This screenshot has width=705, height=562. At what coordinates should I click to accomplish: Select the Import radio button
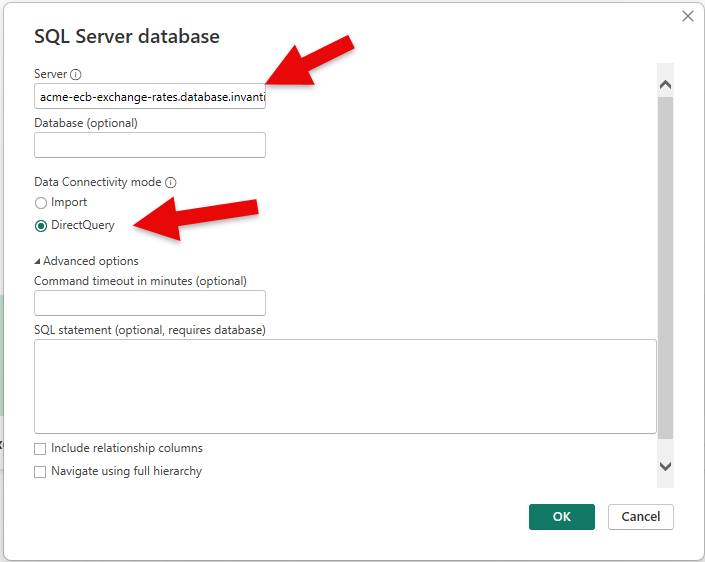coord(41,203)
